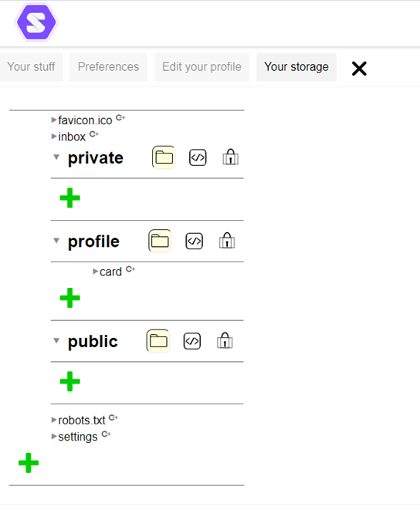This screenshot has width=420, height=510.
Task: Expand the inbox tree item
Action: coord(54,137)
